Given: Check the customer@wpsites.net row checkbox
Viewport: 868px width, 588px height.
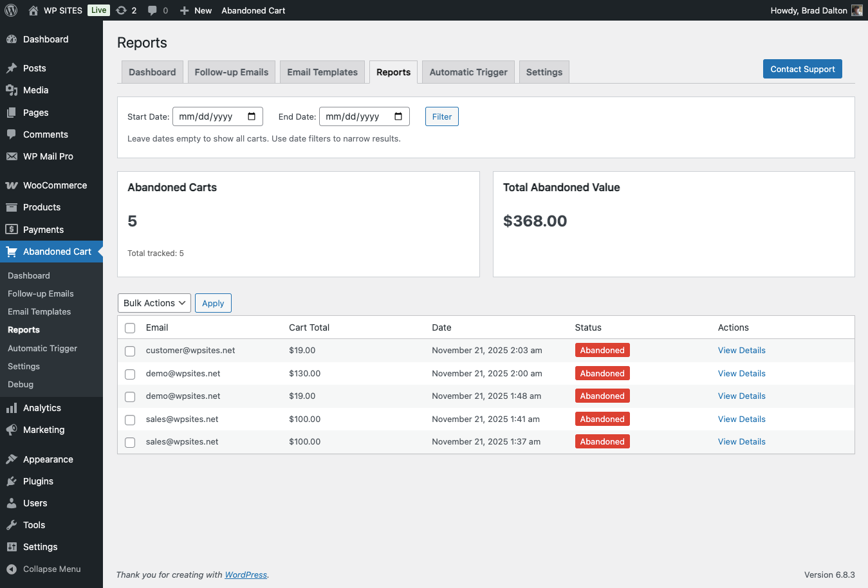Looking at the screenshot, I should tap(130, 351).
